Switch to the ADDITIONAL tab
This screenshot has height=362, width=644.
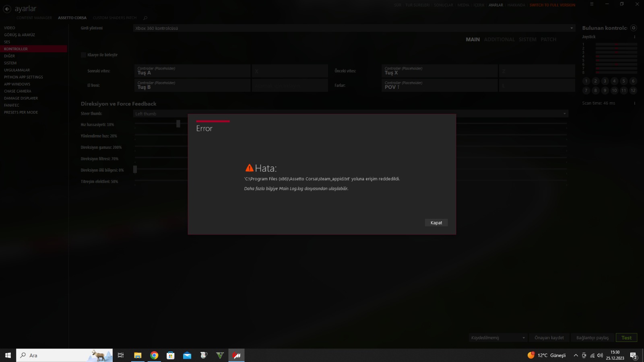[x=499, y=39]
